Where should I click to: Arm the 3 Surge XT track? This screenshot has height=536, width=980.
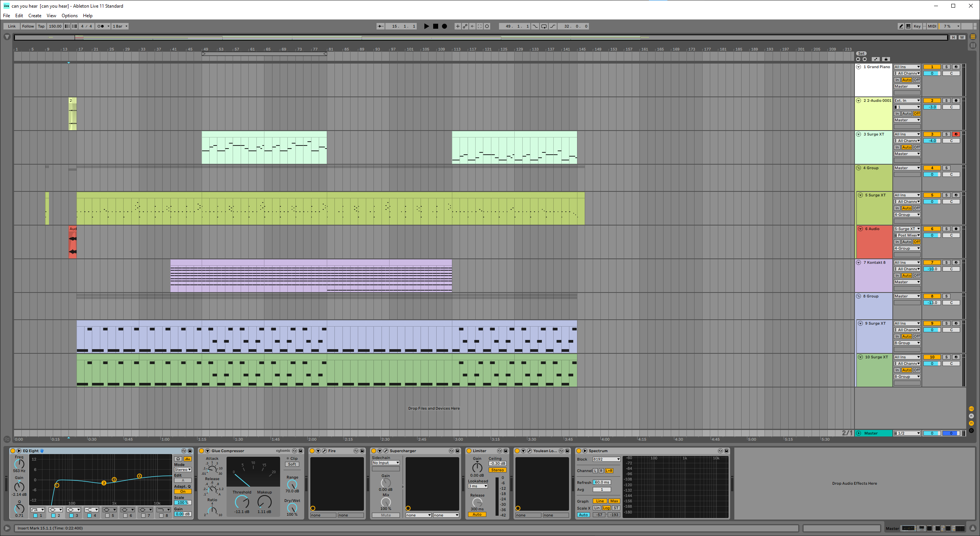click(956, 134)
